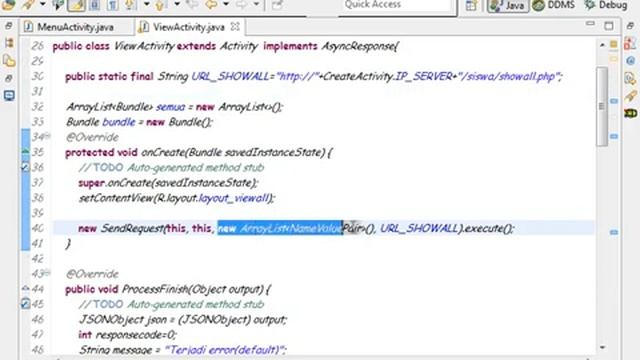Minimize the editor area
This screenshot has width=640, height=360.
pyautogui.click(x=590, y=24)
